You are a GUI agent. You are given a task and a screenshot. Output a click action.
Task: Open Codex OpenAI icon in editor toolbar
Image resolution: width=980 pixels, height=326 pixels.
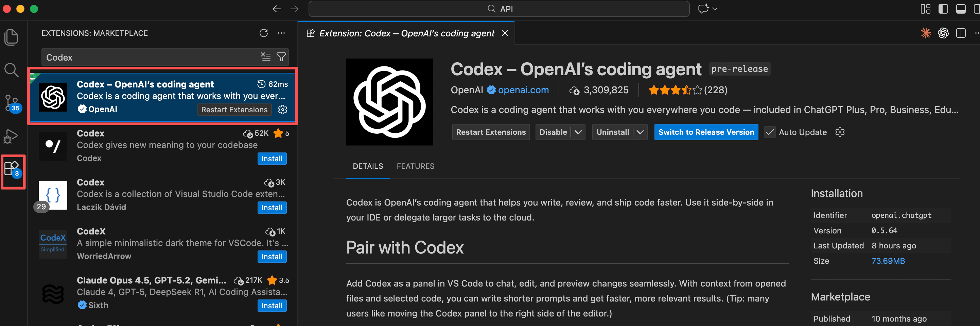point(943,33)
